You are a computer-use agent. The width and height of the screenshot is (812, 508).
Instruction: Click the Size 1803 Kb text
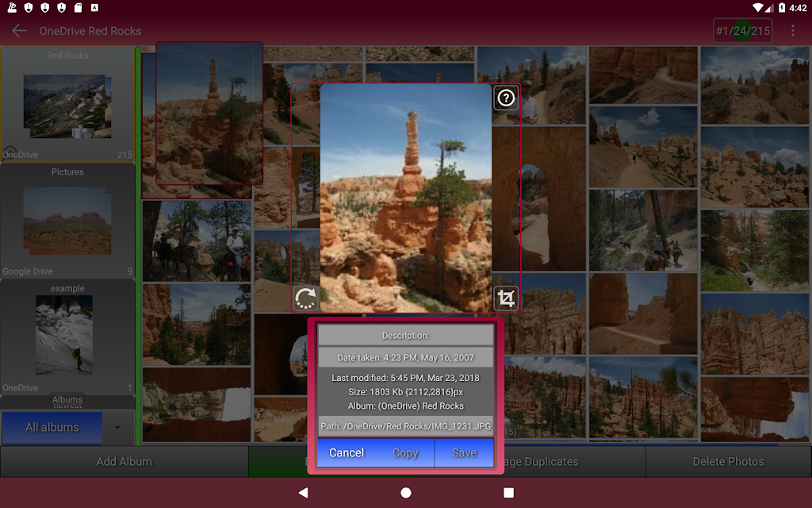[x=405, y=392]
